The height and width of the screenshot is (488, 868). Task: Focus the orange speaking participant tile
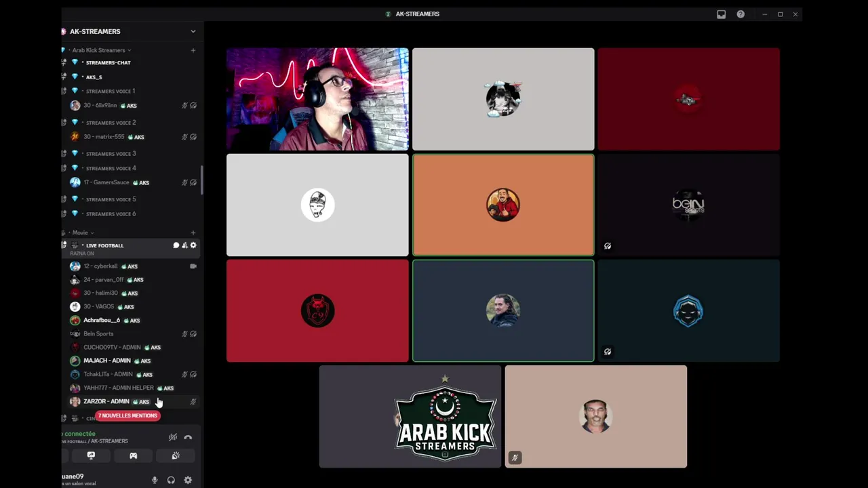coord(503,205)
